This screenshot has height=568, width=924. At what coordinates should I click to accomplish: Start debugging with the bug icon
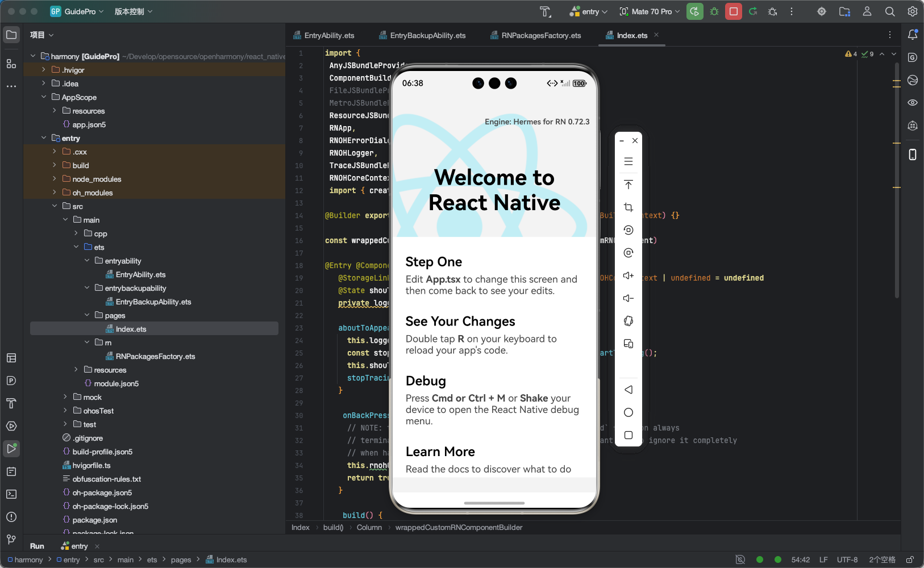pyautogui.click(x=714, y=11)
